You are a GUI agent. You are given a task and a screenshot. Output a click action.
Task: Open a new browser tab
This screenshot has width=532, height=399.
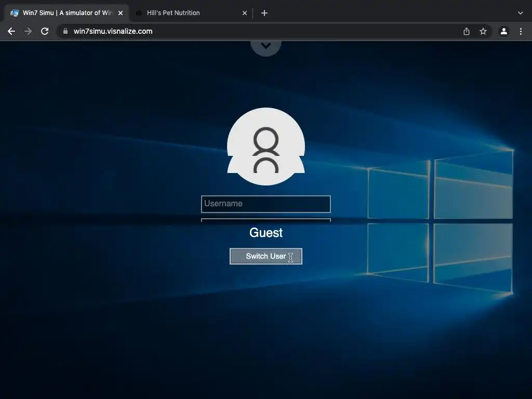tap(264, 13)
